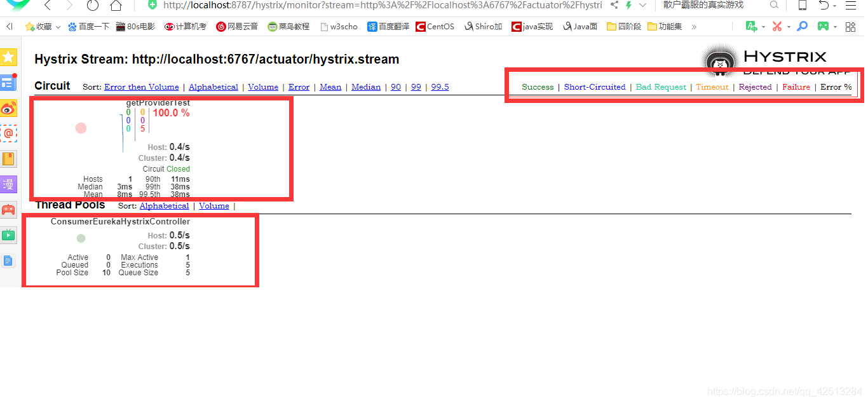Show more bookmarks with the chevron

click(x=694, y=27)
